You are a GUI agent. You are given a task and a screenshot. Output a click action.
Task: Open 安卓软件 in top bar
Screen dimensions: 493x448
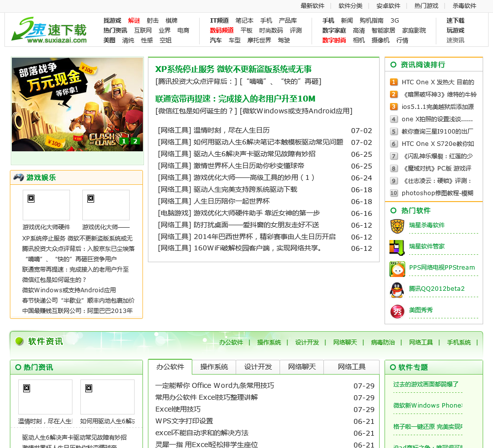[388, 5]
